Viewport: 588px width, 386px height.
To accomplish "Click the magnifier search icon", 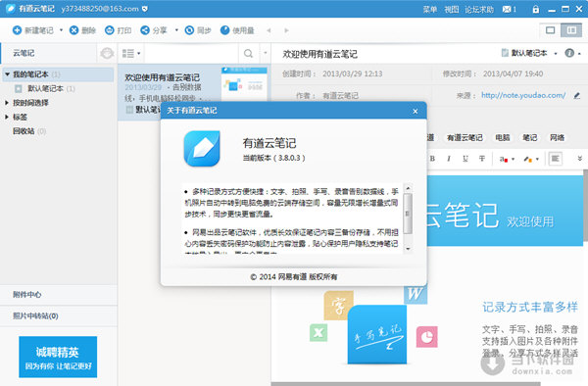I will click(248, 54).
